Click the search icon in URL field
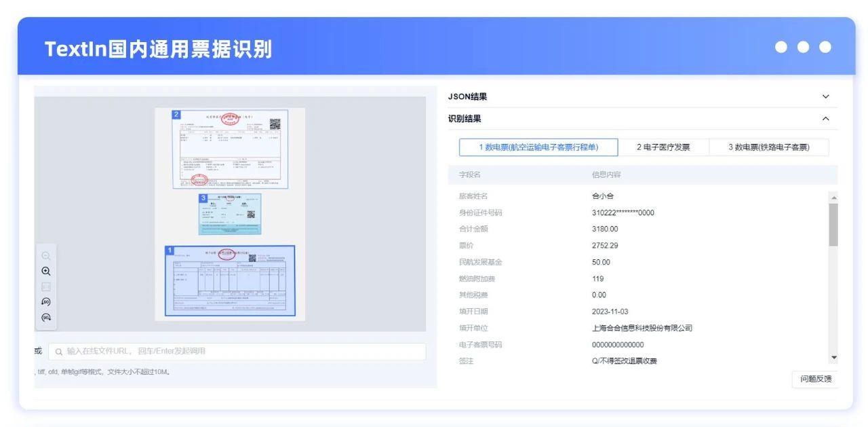This screenshot has height=427, width=868. [58, 351]
